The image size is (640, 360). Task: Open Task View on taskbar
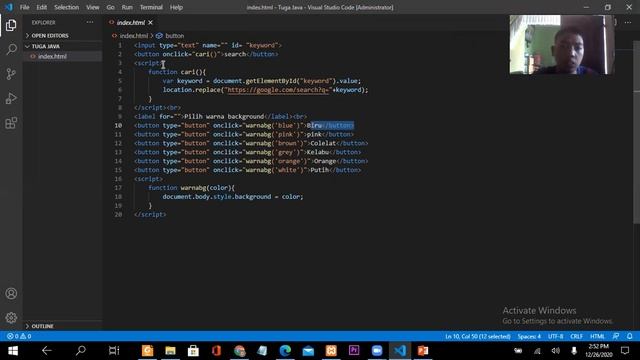tap(114, 351)
